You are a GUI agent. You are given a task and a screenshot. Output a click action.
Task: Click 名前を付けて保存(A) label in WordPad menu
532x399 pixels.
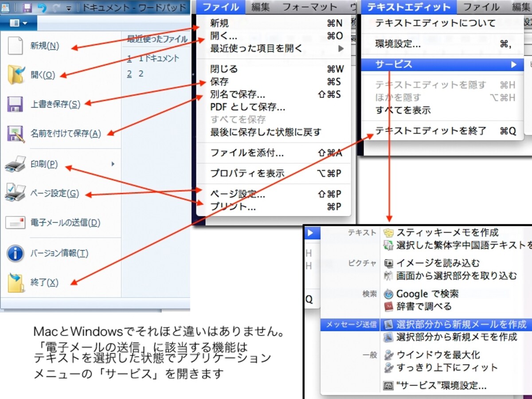(x=66, y=133)
